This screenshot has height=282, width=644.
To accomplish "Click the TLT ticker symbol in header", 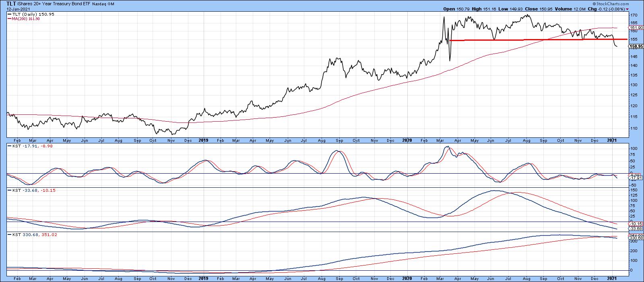I will tap(11, 3).
